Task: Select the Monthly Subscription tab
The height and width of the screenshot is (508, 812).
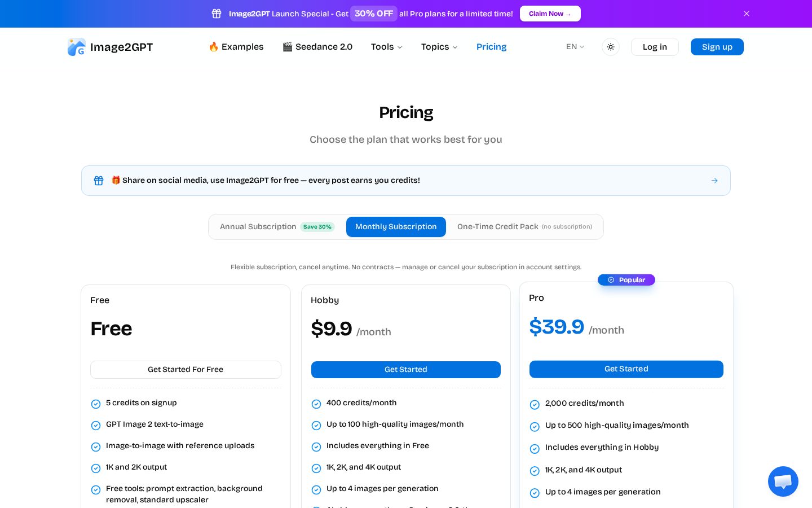Action: tap(396, 227)
